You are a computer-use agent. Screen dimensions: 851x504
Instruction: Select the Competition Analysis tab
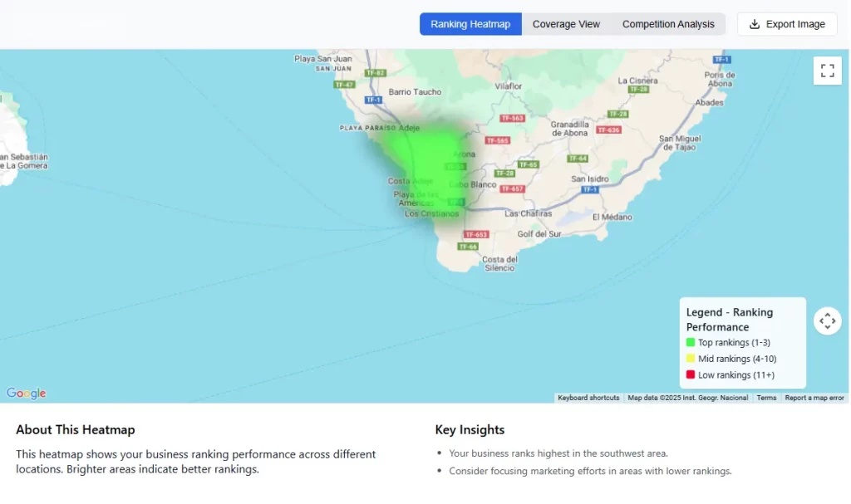pyautogui.click(x=668, y=24)
